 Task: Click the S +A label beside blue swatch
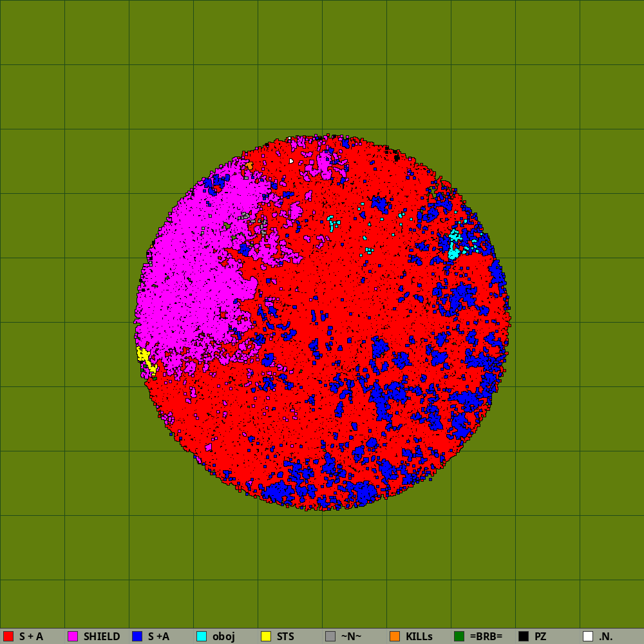158,637
